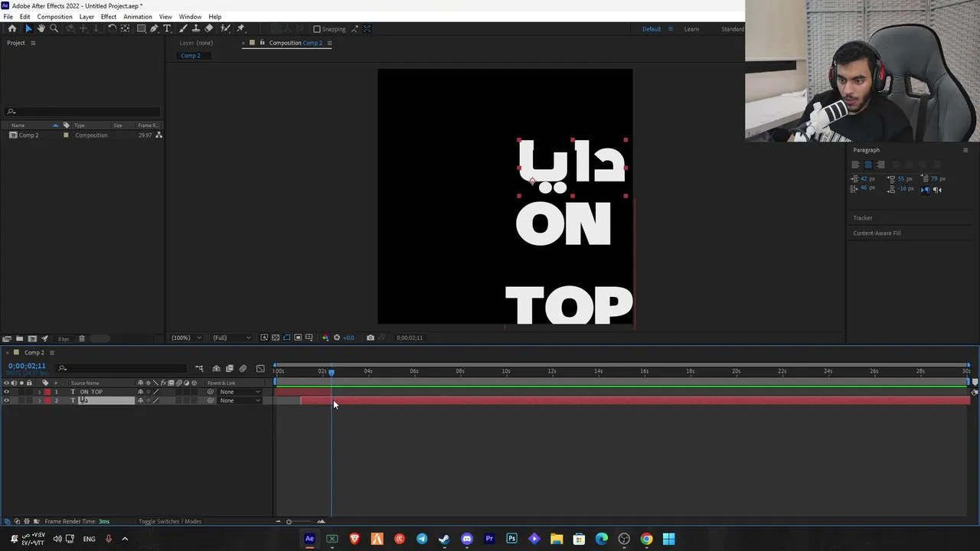Viewport: 980px width, 551px height.
Task: Expand the ON TOP layer properties
Action: [x=39, y=392]
